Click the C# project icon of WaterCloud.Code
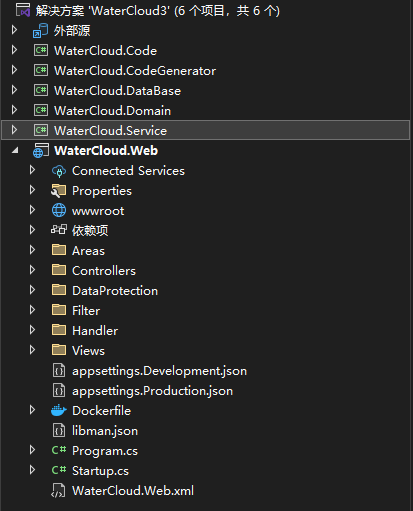The width and height of the screenshot is (413, 511). pos(41,50)
